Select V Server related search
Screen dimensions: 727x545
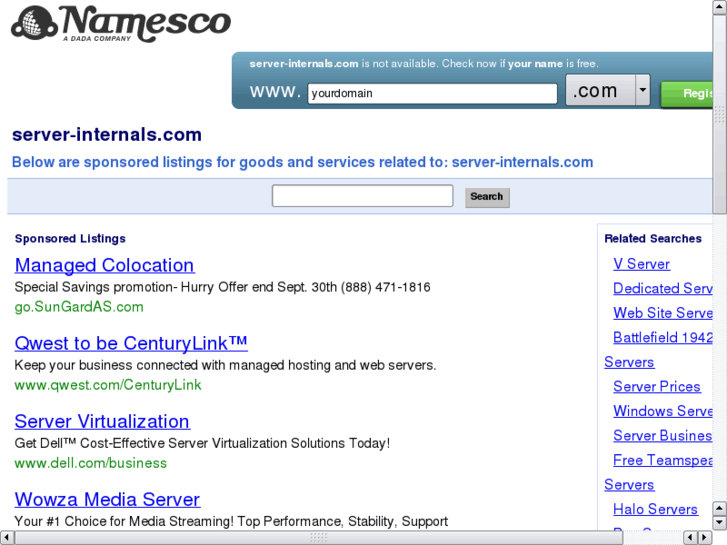(641, 264)
